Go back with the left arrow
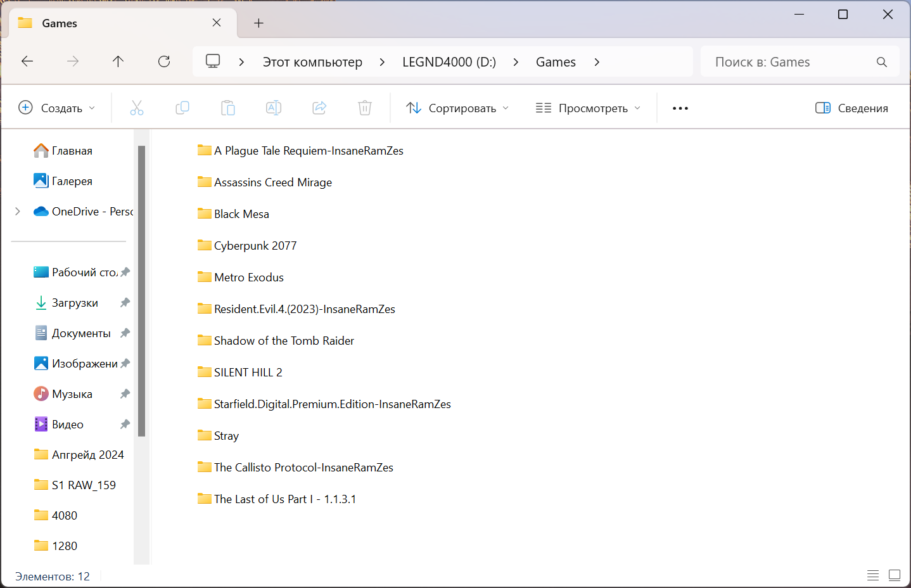The height and width of the screenshot is (588, 911). pyautogui.click(x=27, y=61)
